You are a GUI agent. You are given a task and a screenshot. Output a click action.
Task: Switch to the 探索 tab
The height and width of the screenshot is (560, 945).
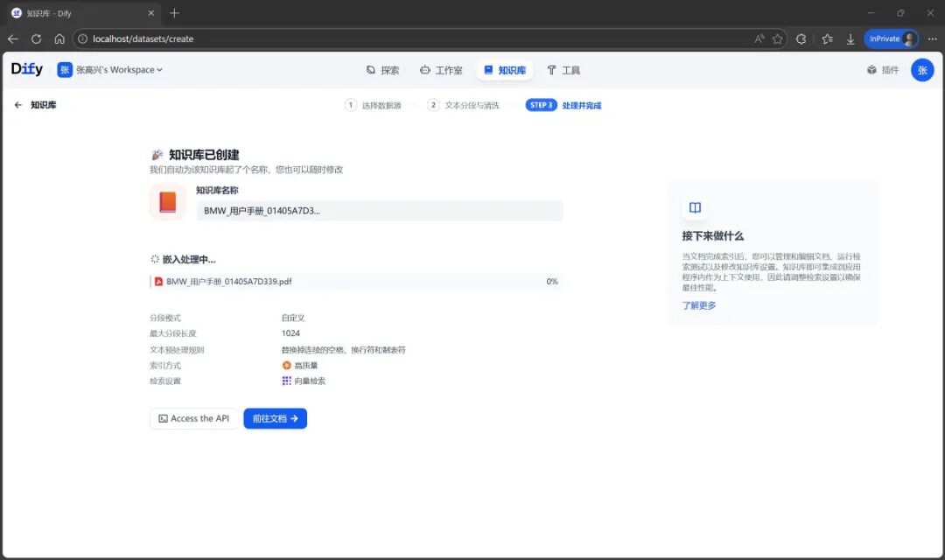[382, 70]
